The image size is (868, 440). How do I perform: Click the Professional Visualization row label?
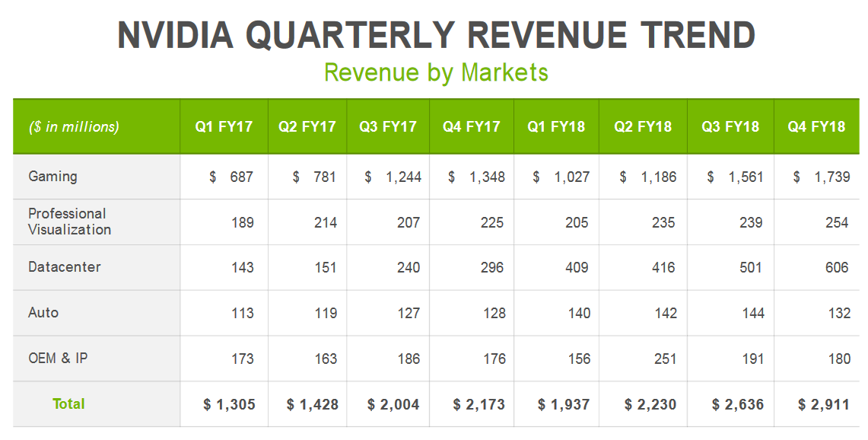70,222
